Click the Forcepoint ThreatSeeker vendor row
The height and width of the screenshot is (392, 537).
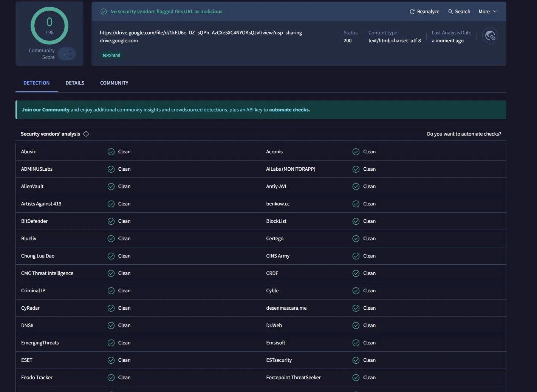tap(293, 378)
